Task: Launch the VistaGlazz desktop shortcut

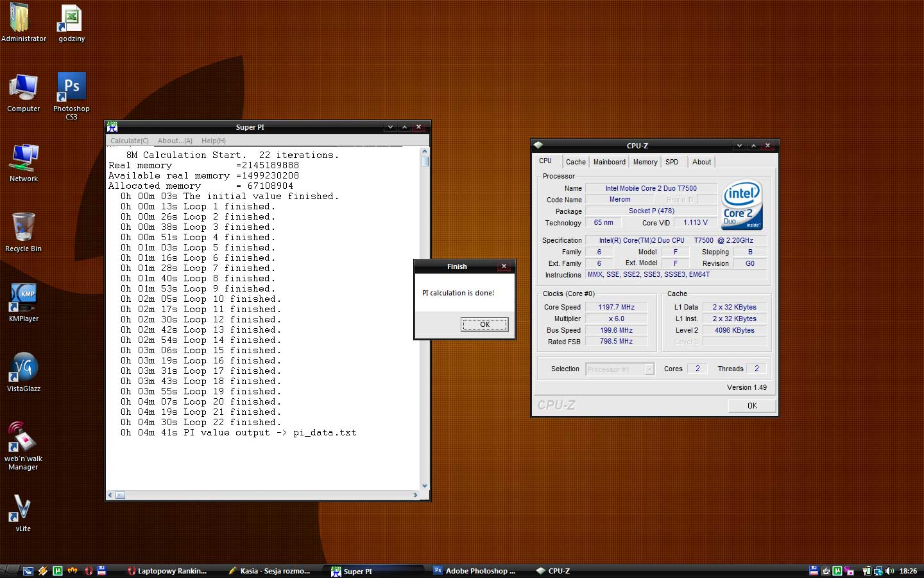Action: coord(23,372)
